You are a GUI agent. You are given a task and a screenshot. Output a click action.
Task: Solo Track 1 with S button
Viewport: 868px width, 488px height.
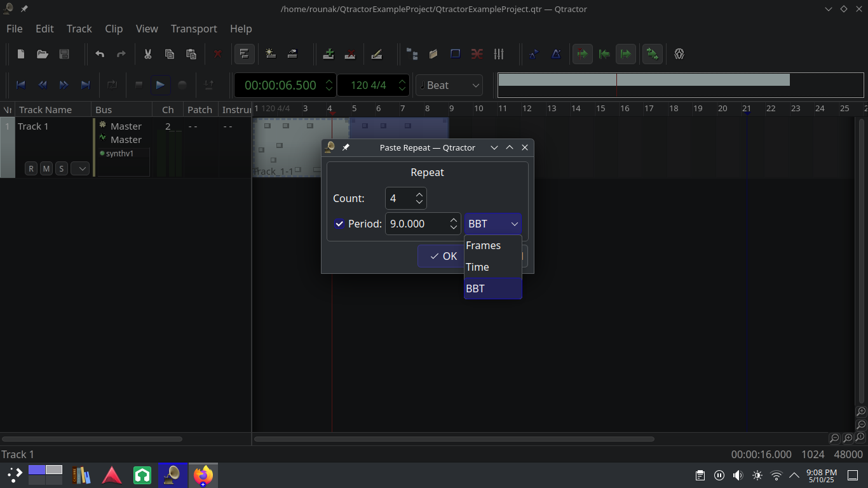61,168
